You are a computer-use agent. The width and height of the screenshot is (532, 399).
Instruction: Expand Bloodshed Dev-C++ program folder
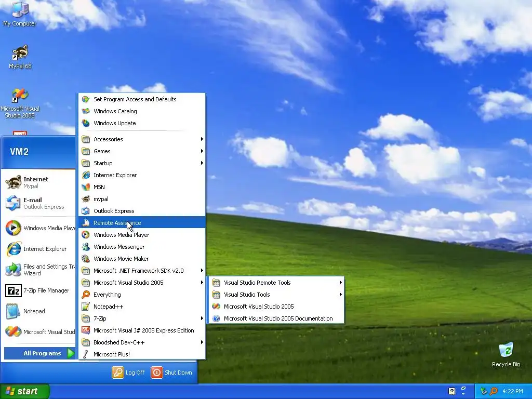[x=142, y=342]
